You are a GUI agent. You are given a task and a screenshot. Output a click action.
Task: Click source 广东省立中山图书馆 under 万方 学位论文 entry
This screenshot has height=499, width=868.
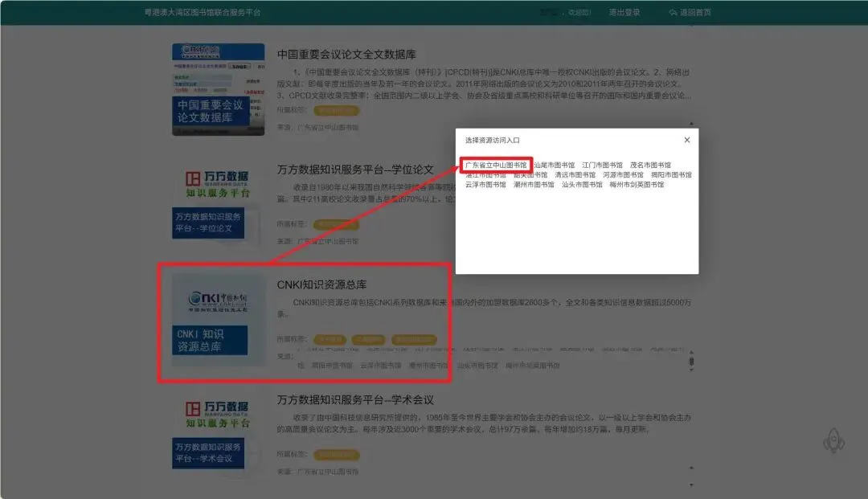(328, 241)
